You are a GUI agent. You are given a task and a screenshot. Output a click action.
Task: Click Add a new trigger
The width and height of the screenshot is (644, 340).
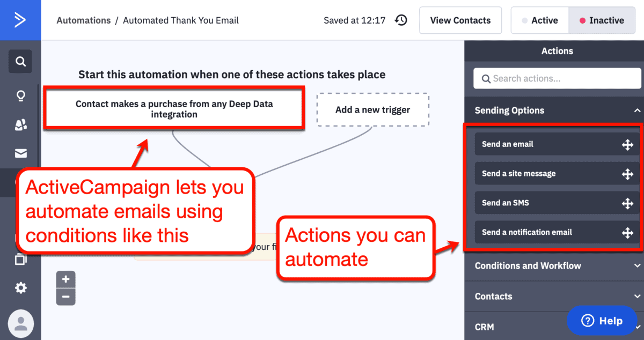click(372, 109)
